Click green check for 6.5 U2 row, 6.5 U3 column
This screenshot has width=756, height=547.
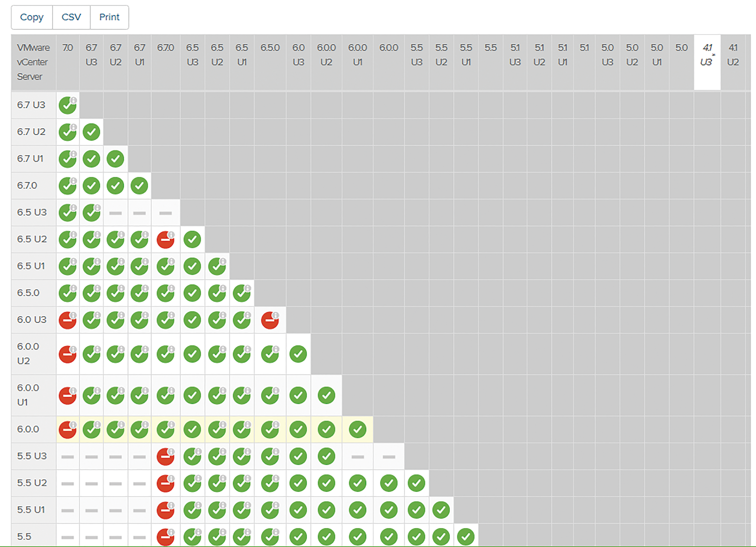coord(192,240)
